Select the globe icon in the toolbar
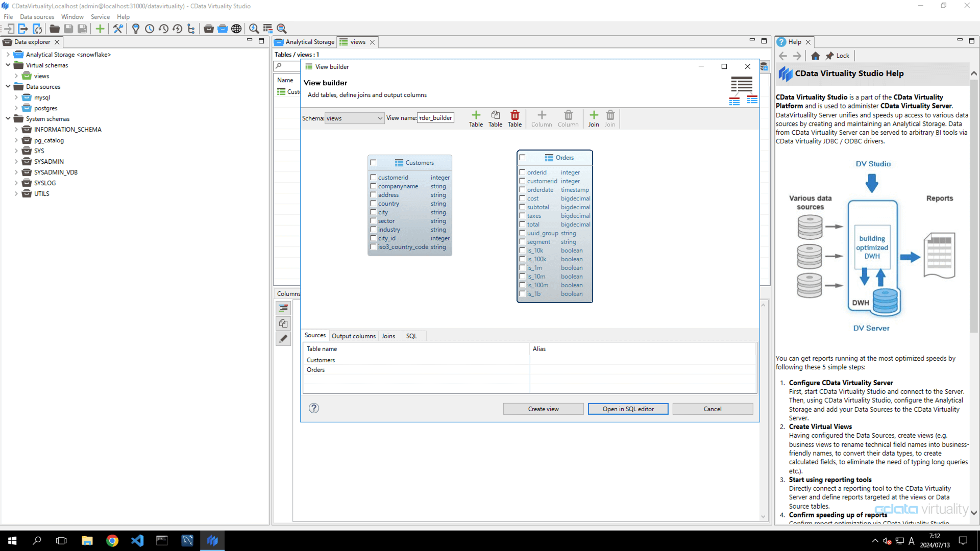 point(236,29)
